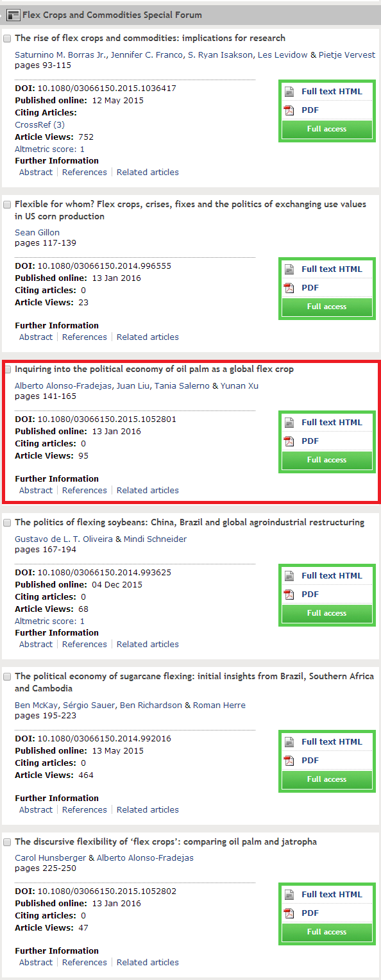Open author Gustavo de L. T. Oliveira's link
This screenshot has height=980, width=381.
point(64,539)
